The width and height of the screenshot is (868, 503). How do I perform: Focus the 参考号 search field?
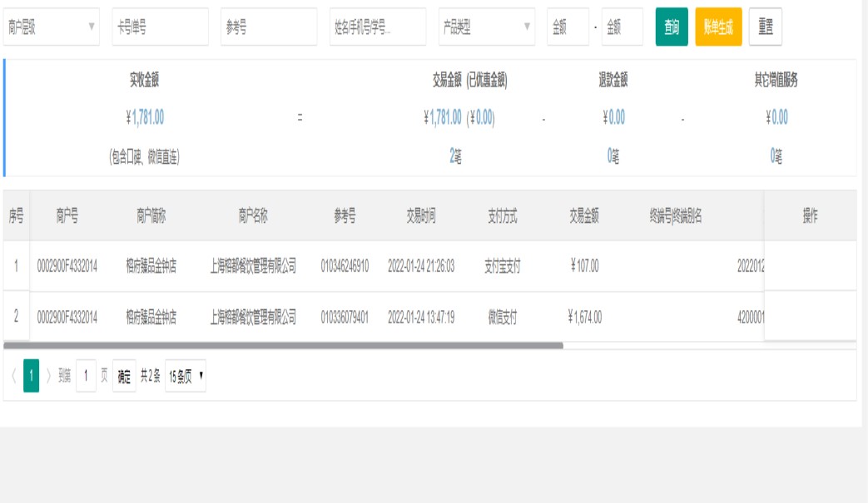tap(268, 27)
